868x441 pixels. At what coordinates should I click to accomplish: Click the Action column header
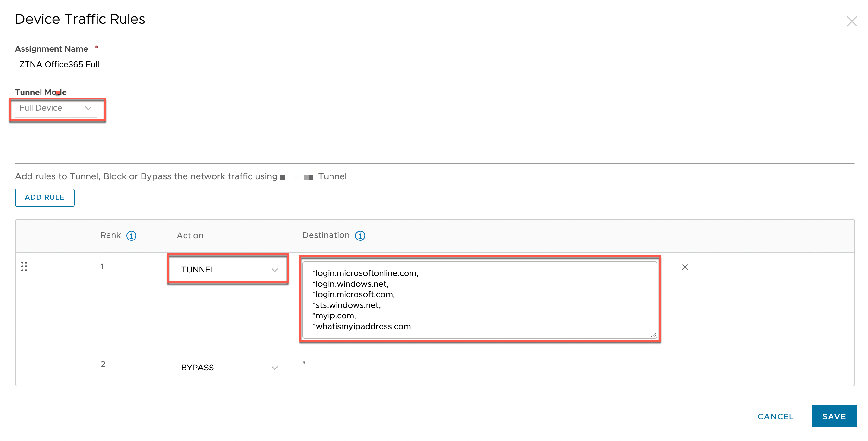point(190,235)
